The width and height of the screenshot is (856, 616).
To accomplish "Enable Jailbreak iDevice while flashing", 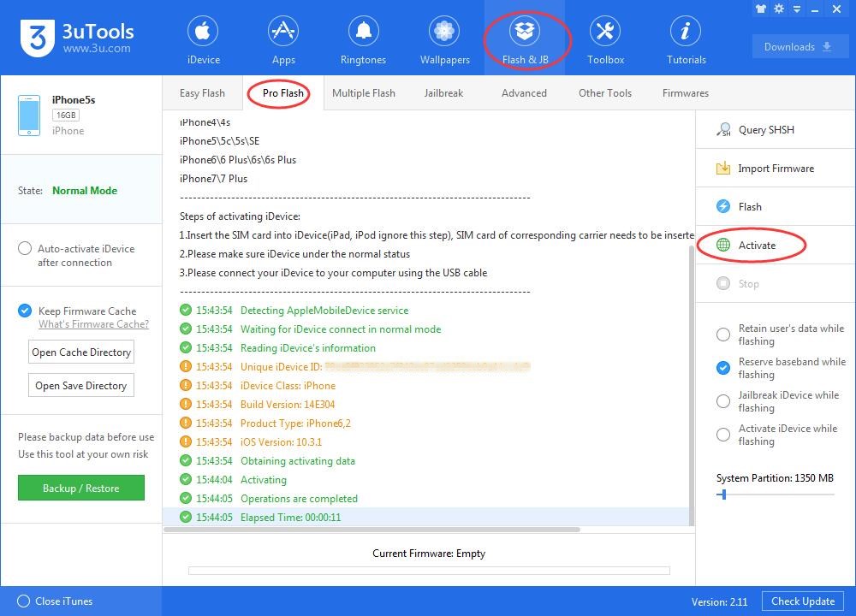I will pyautogui.click(x=723, y=401).
